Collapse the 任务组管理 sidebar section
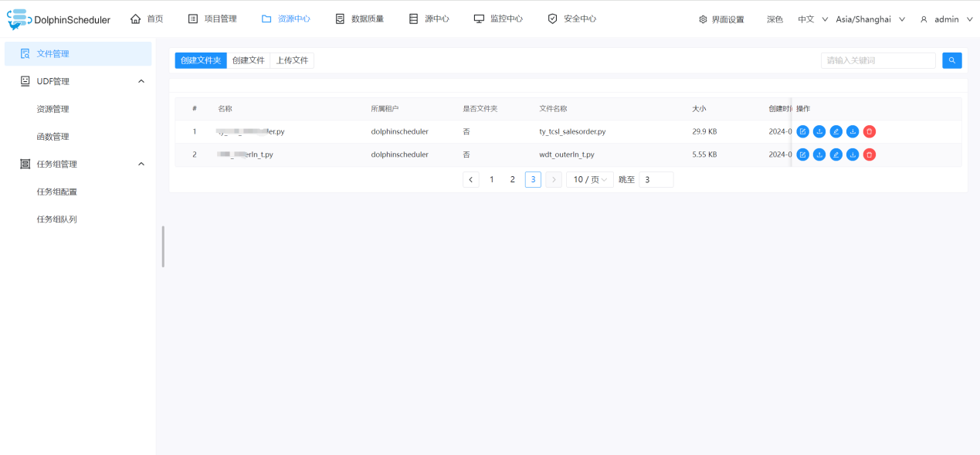The image size is (980, 455). 141,164
